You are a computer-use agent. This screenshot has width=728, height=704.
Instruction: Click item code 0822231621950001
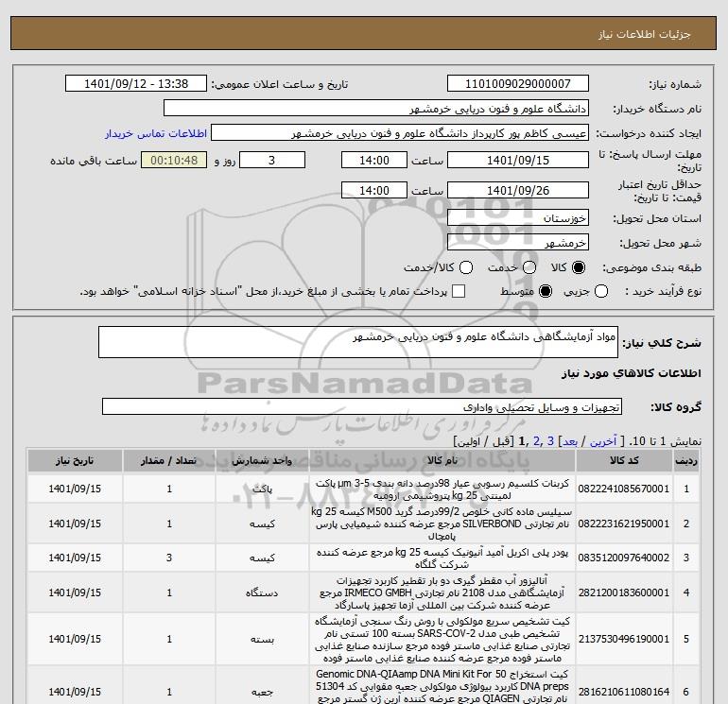[624, 524]
